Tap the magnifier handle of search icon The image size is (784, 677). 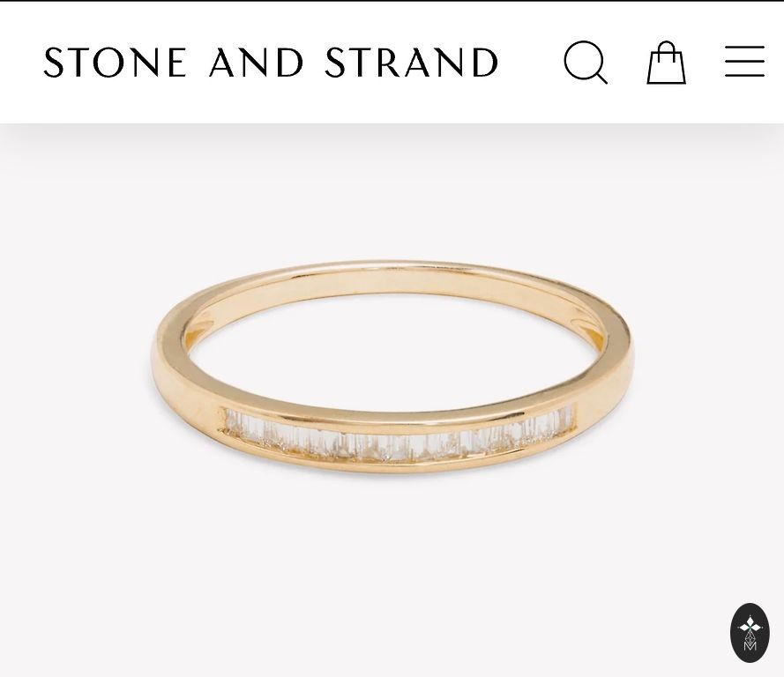(x=601, y=77)
